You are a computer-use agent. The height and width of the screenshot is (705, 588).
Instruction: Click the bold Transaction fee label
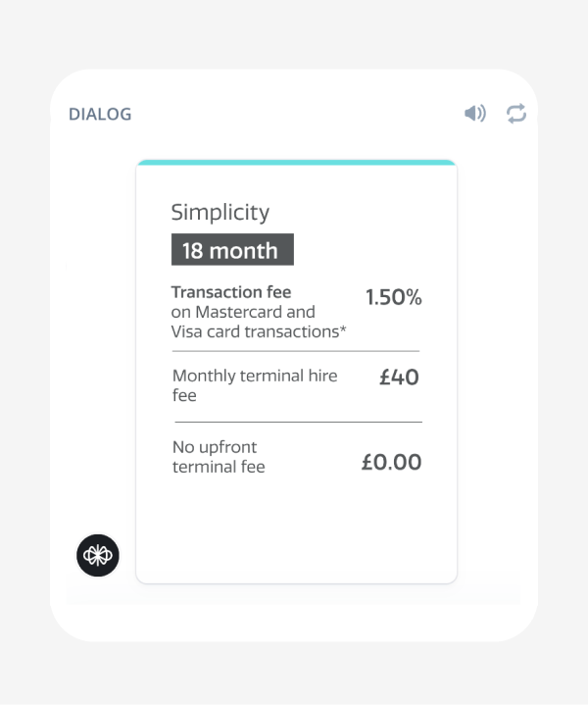pos(231,292)
